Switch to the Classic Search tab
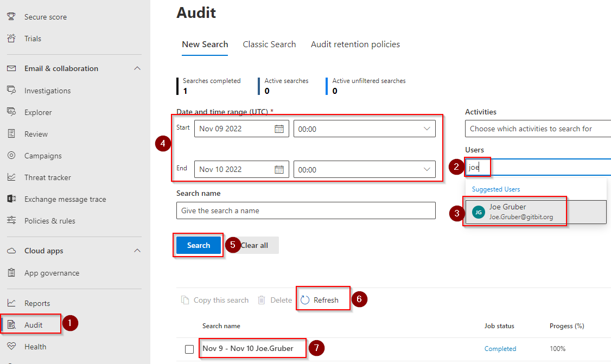Image resolution: width=611 pixels, height=364 pixels. click(x=269, y=44)
